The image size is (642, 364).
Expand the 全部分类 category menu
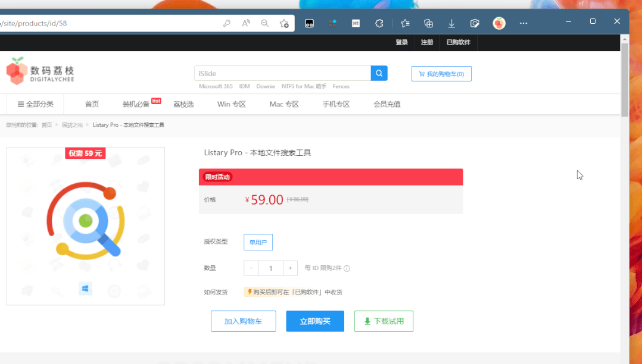coord(35,104)
